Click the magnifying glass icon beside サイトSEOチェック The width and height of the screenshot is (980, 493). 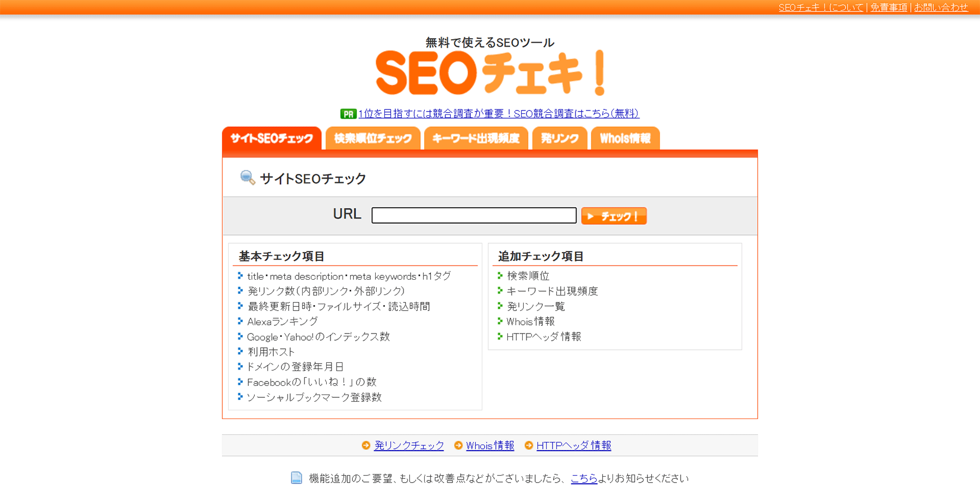(x=247, y=177)
